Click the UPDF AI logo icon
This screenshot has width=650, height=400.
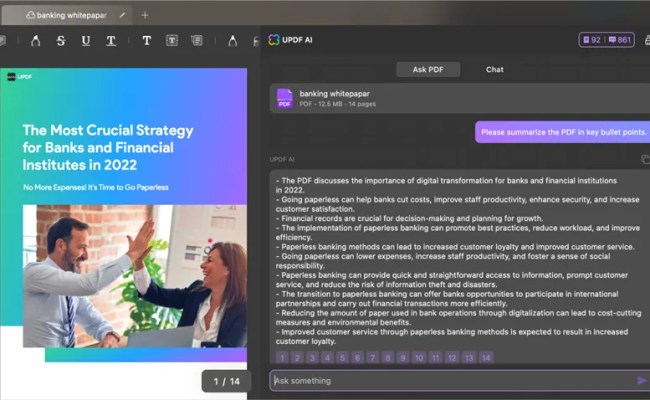pos(274,40)
